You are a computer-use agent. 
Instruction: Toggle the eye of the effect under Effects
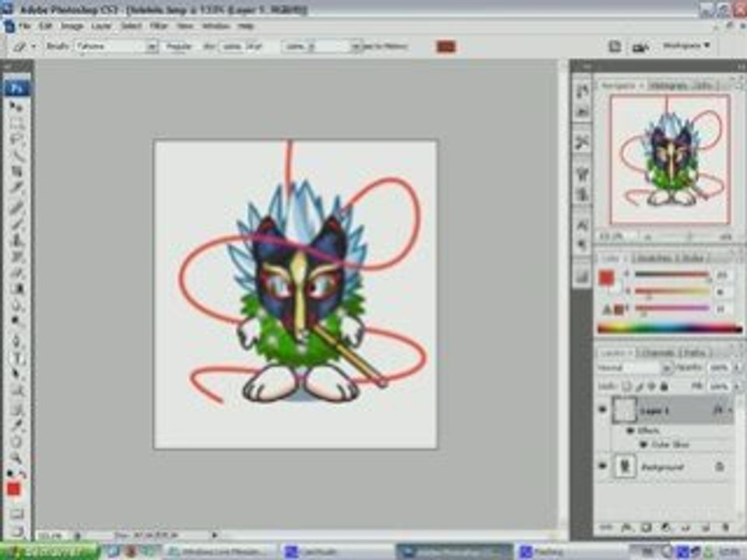click(x=644, y=444)
